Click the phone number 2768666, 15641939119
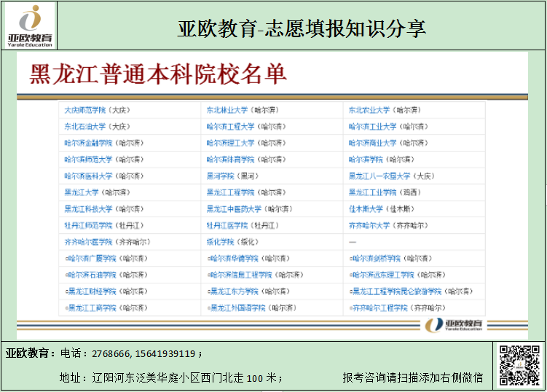The height and width of the screenshot is (392, 547). [143, 353]
